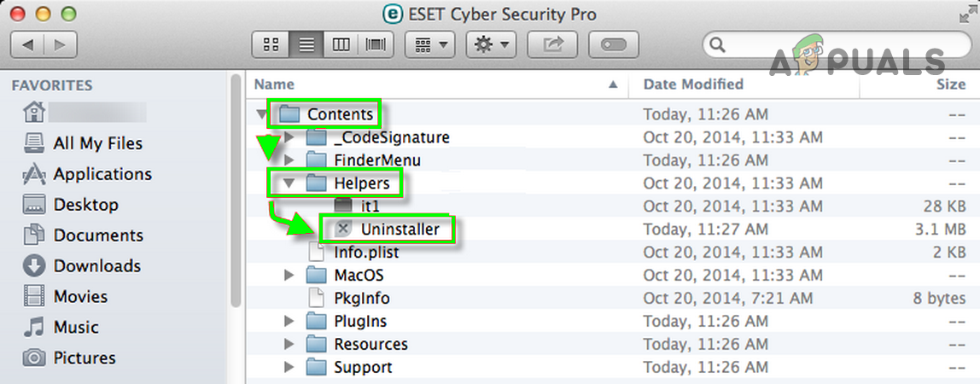This screenshot has height=384, width=980.
Task: Go forward with the right arrow
Action: click(61, 44)
